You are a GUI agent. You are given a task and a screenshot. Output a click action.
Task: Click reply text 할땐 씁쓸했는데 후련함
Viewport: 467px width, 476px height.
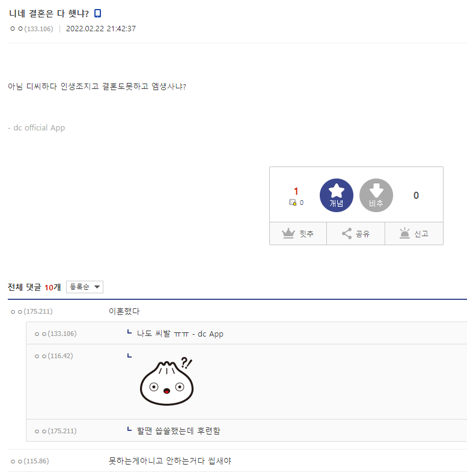coord(179,431)
